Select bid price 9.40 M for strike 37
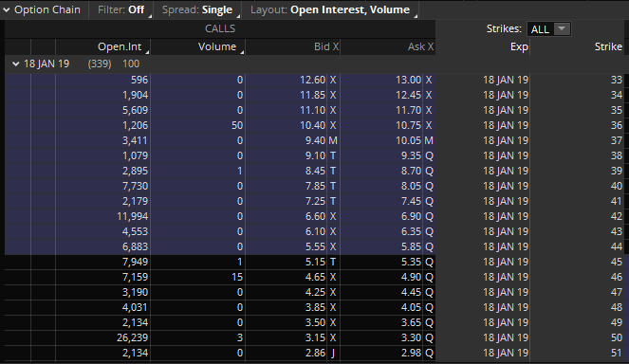Image resolution: width=629 pixels, height=364 pixels. click(321, 140)
